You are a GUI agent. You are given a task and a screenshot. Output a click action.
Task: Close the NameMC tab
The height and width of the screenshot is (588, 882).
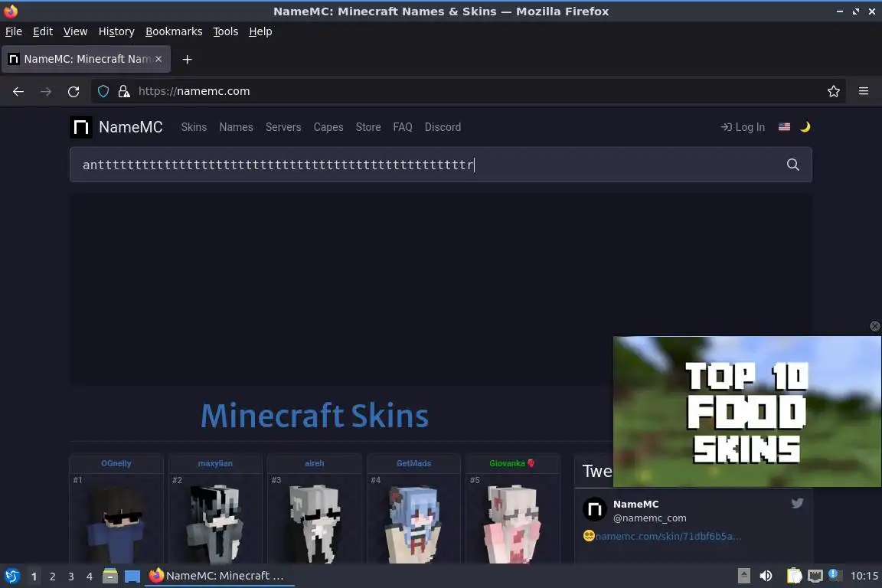coord(158,59)
